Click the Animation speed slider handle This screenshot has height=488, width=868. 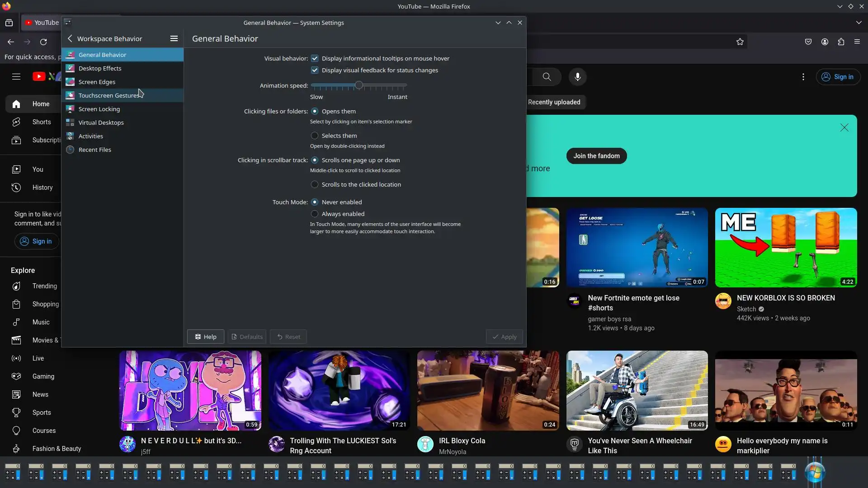[x=359, y=85]
